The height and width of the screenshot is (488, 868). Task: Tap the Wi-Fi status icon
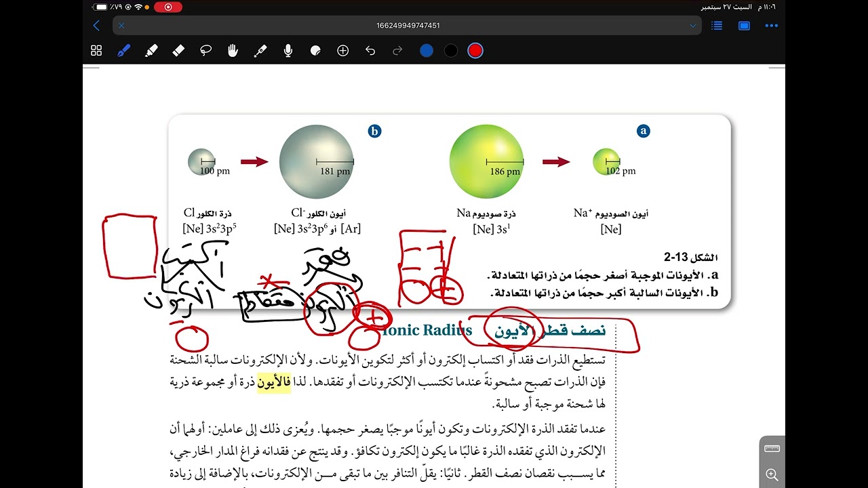coord(138,7)
